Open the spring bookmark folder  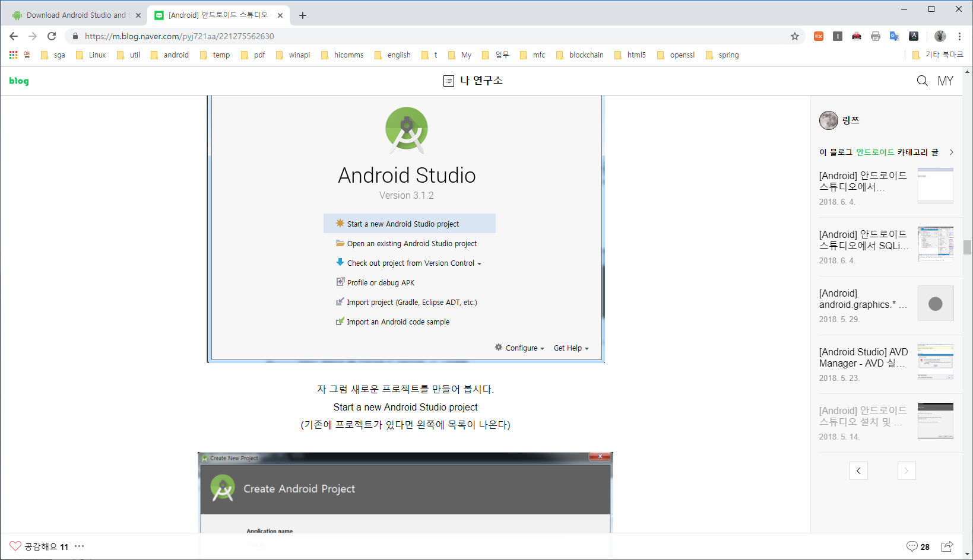(722, 55)
